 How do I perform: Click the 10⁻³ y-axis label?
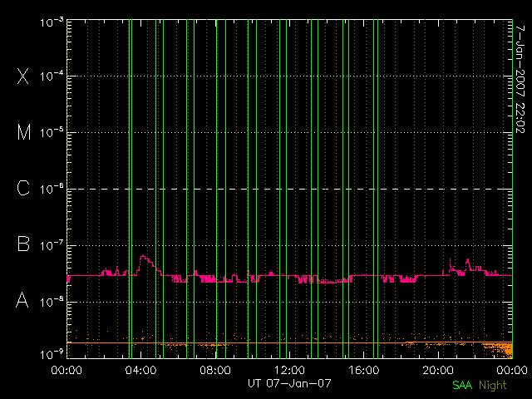click(x=52, y=22)
